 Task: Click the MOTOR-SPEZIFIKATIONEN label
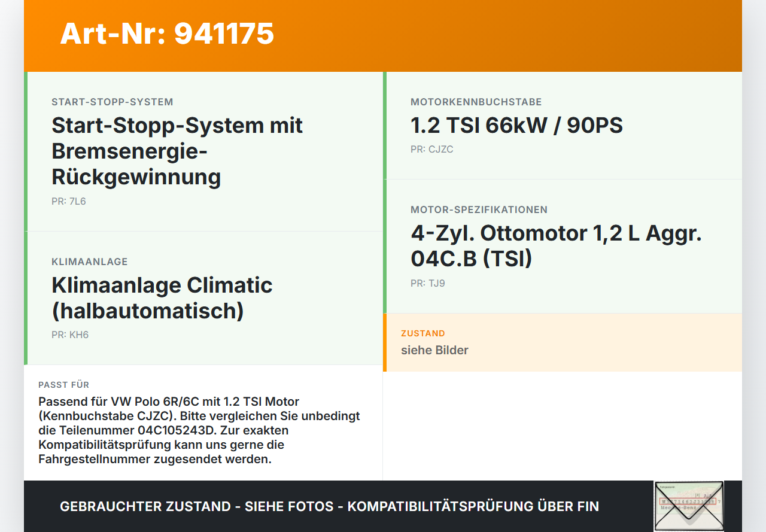(479, 210)
